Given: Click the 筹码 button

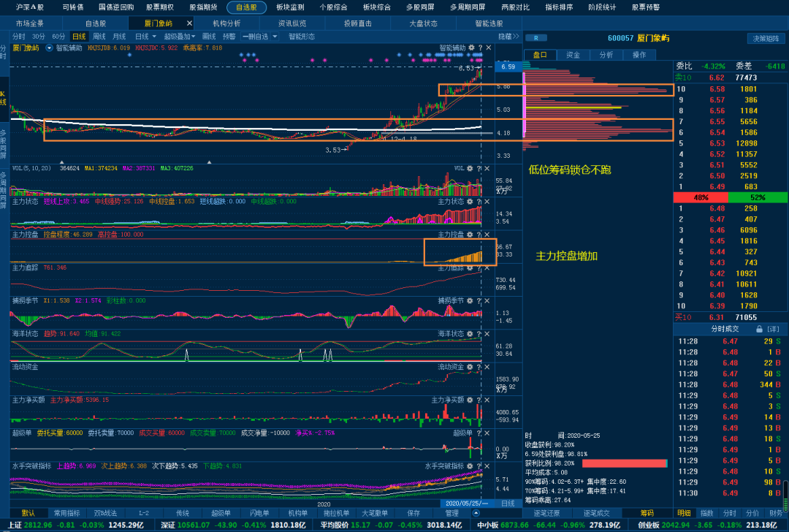Looking at the screenshot, I should pyautogui.click(x=647, y=513).
